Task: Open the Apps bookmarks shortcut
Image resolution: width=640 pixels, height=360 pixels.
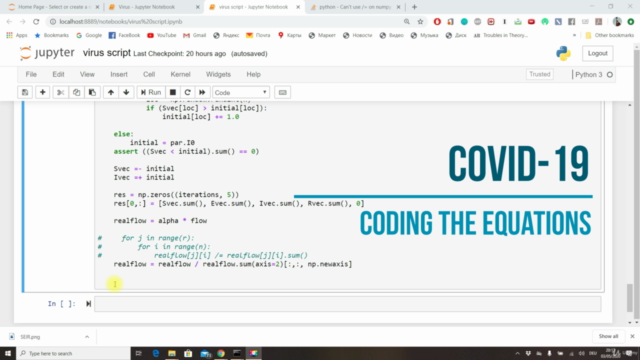Action: click(17, 36)
